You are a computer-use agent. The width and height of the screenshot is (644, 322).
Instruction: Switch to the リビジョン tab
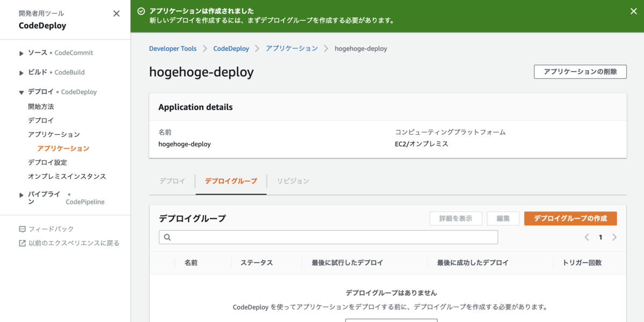[293, 181]
